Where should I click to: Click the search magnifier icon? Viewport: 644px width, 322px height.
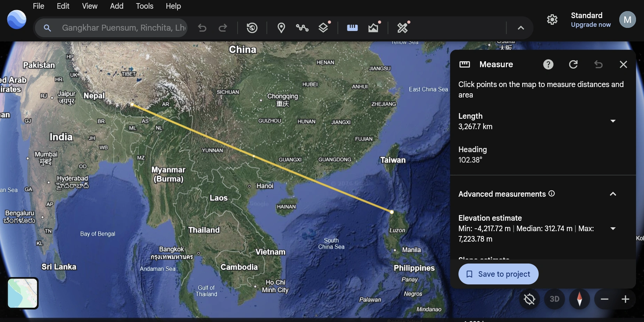47,28
